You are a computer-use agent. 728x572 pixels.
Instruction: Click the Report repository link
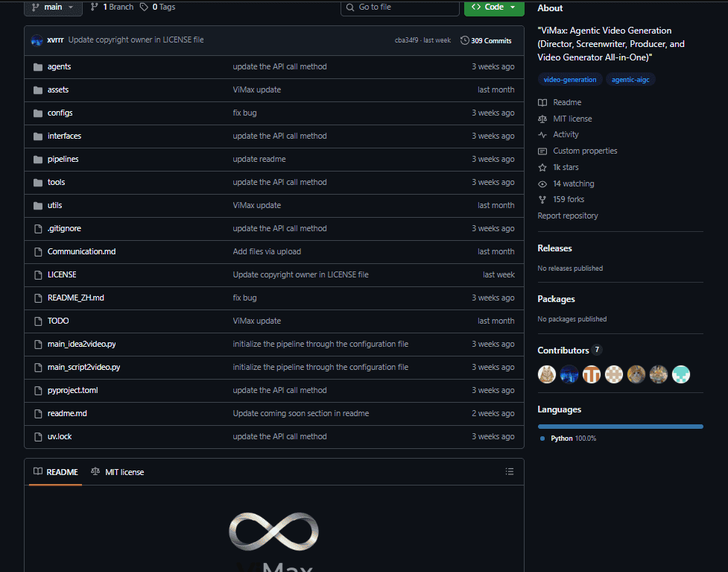[568, 216]
